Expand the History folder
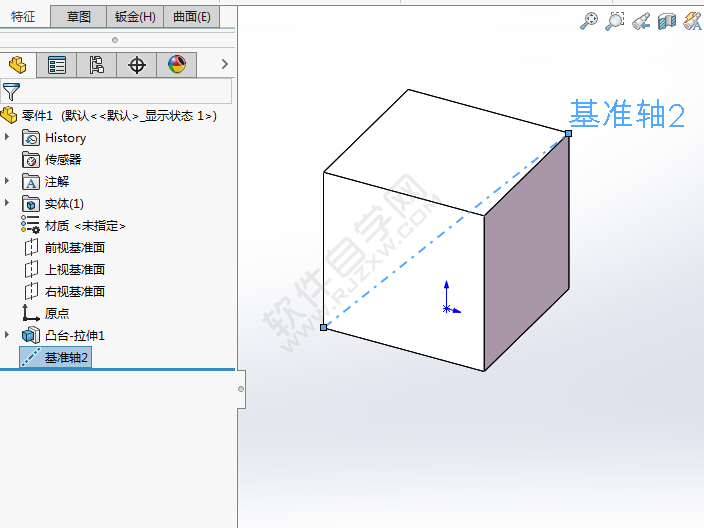The height and width of the screenshot is (528, 704). (7, 136)
